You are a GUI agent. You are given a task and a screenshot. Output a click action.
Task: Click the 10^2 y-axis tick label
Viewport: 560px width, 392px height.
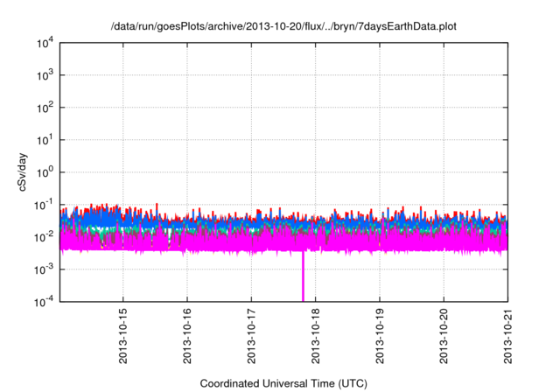[45, 108]
